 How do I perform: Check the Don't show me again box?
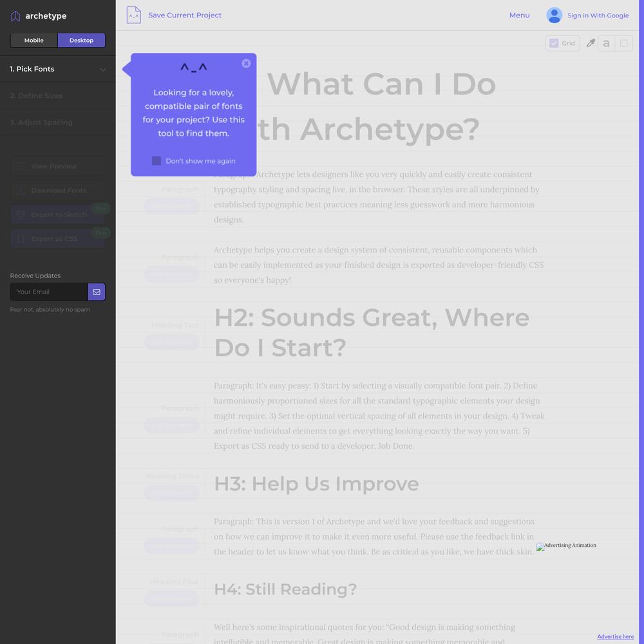click(156, 160)
